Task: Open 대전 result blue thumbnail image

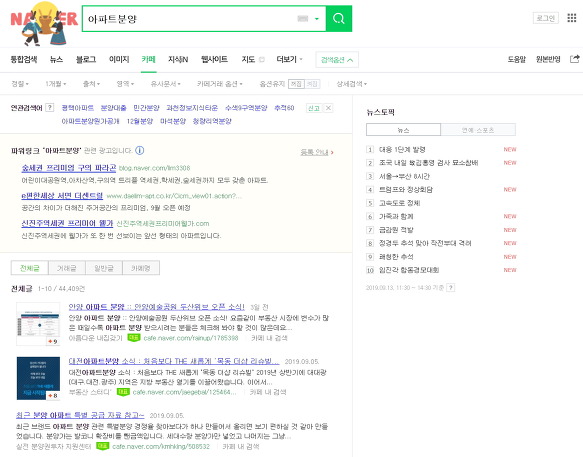Action: coord(38,378)
